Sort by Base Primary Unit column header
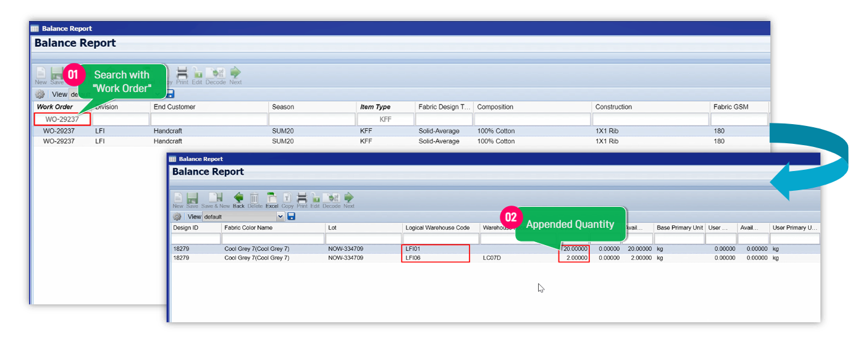 tap(680, 228)
